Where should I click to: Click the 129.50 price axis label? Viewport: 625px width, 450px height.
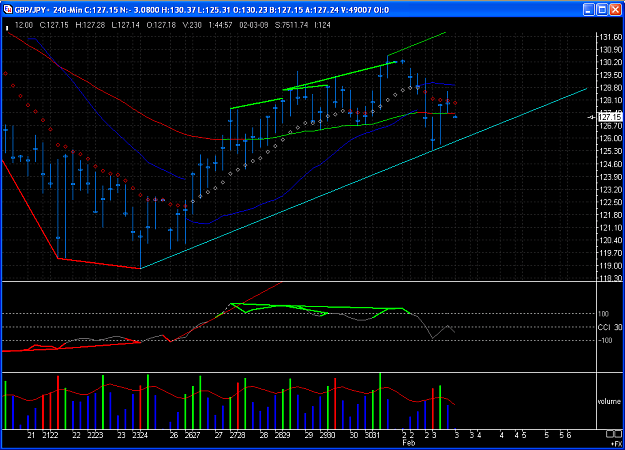tap(611, 75)
